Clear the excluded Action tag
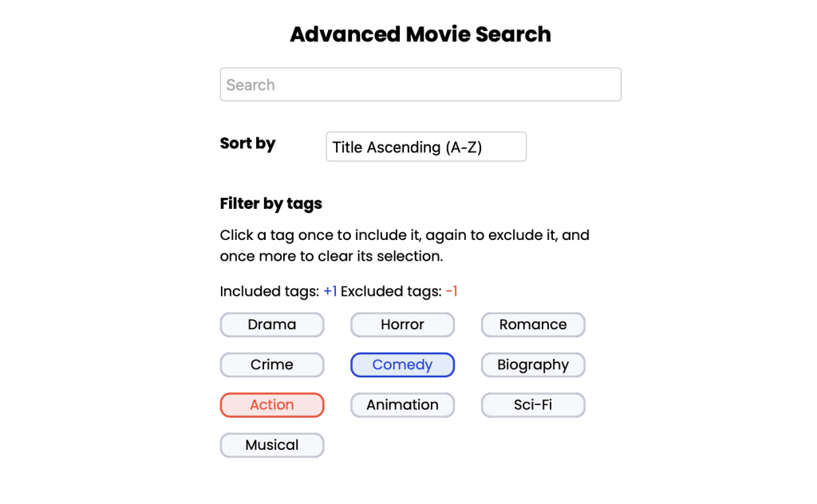The width and height of the screenshot is (817, 504). (x=272, y=405)
